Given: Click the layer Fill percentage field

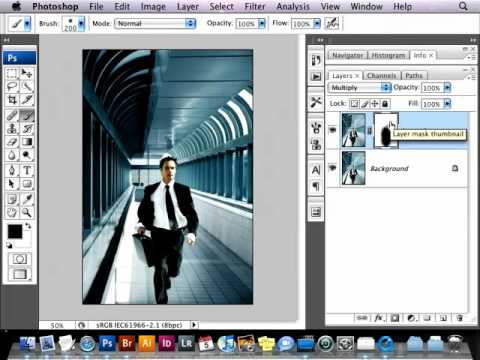Looking at the screenshot, I should pyautogui.click(x=432, y=104).
